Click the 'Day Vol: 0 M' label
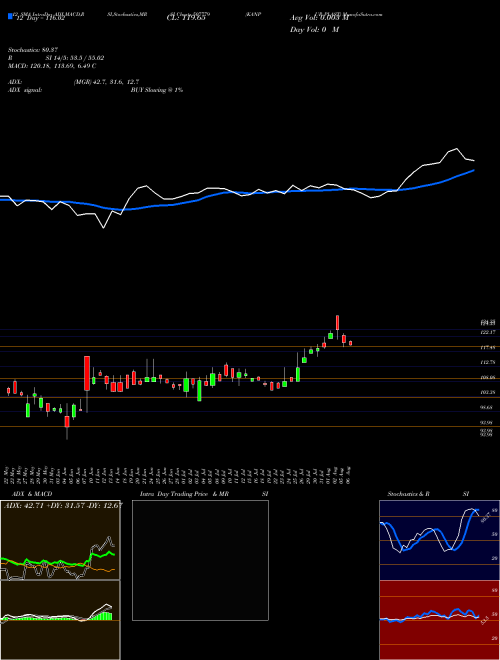500x660 pixels. pos(314,30)
